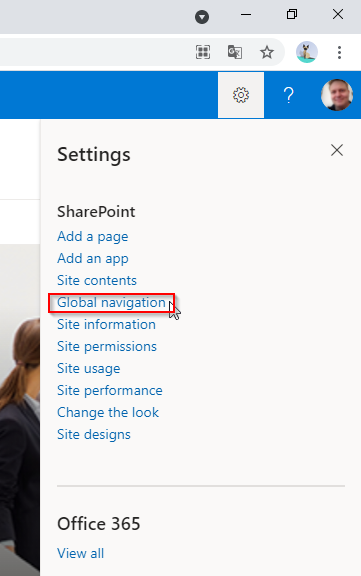
Task: Open Site designs
Action: click(x=94, y=435)
